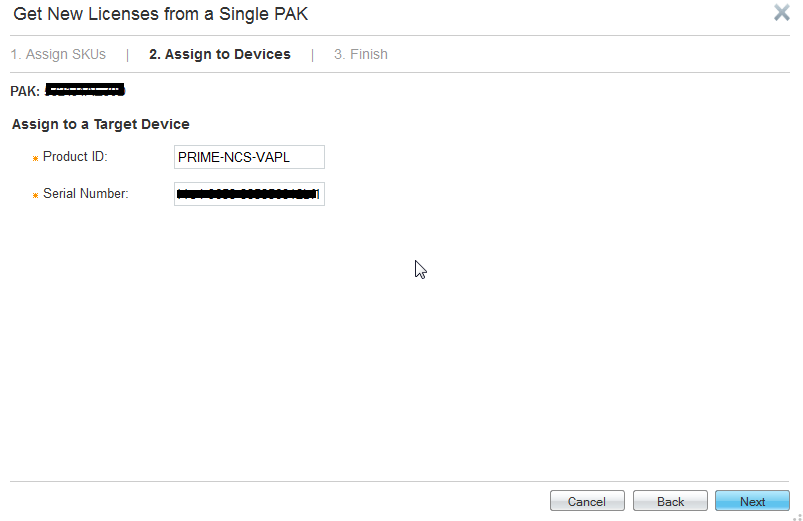Click the Serial Number label
The width and height of the screenshot is (803, 521).
[86, 194]
